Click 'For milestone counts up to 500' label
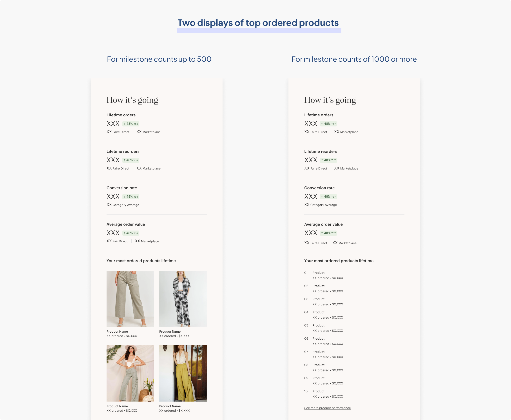This screenshot has height=420, width=511. click(159, 59)
